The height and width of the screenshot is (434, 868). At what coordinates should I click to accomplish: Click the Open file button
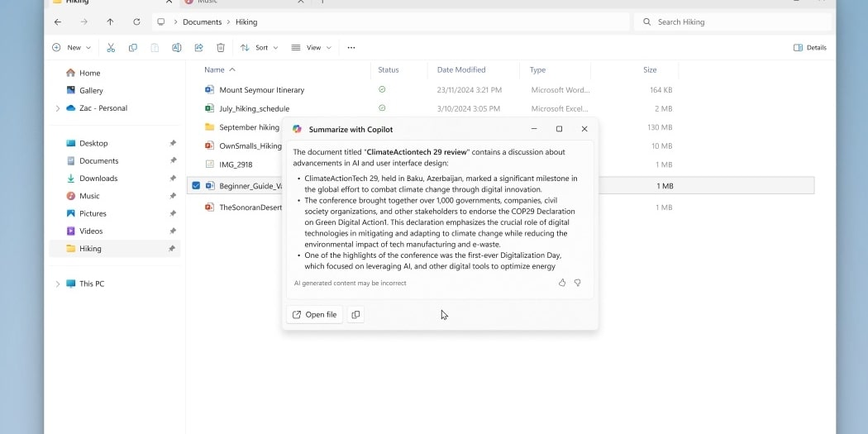pos(314,314)
